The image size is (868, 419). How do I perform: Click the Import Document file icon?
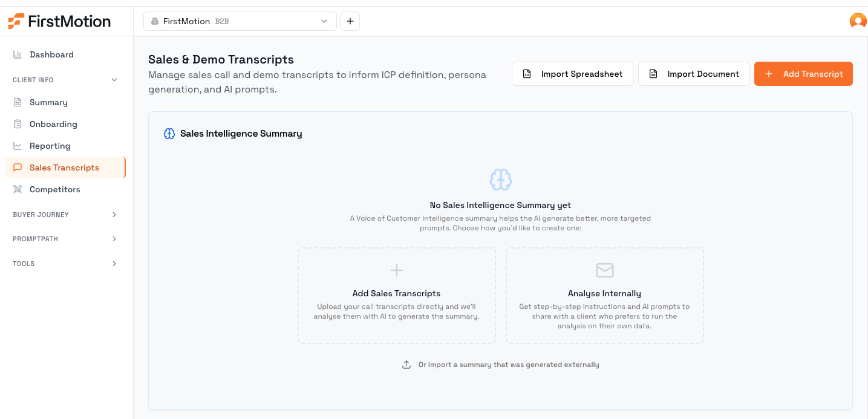(653, 74)
